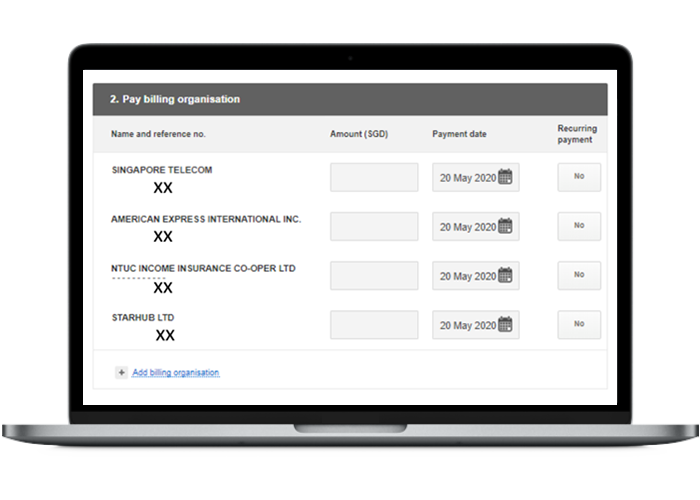Open calendar icon for Singapore Telecom payment date
The height and width of the screenshot is (500, 700).
pyautogui.click(x=505, y=177)
